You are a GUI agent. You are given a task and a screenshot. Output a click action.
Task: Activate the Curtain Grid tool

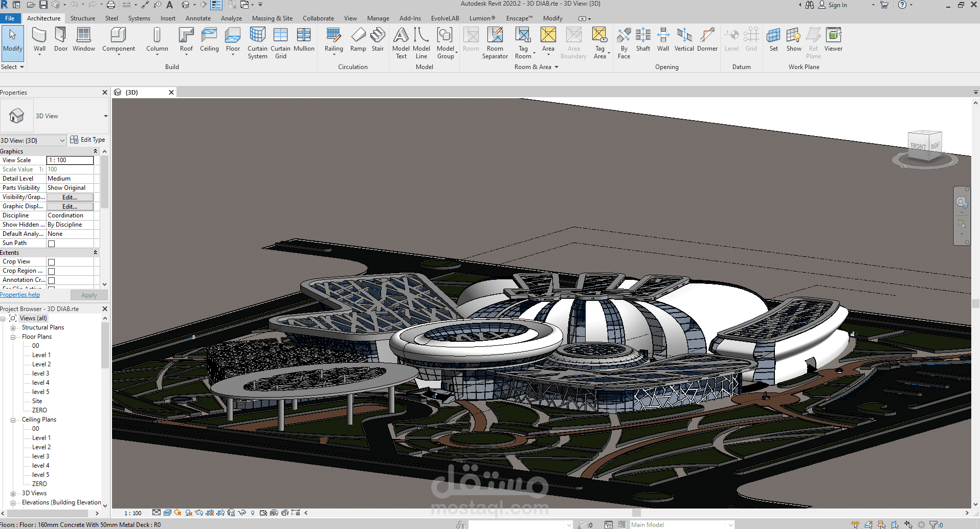[281, 43]
